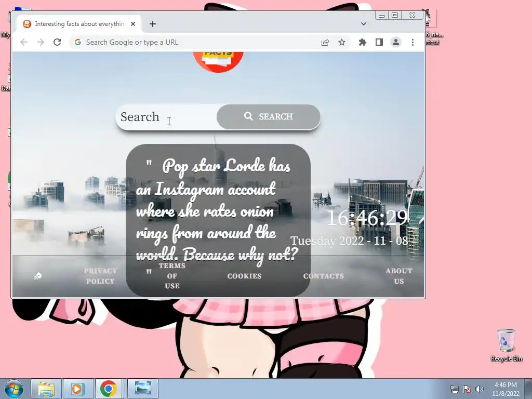Bookmark this tab with star icon
Screen dimensions: 532x399
342,42
